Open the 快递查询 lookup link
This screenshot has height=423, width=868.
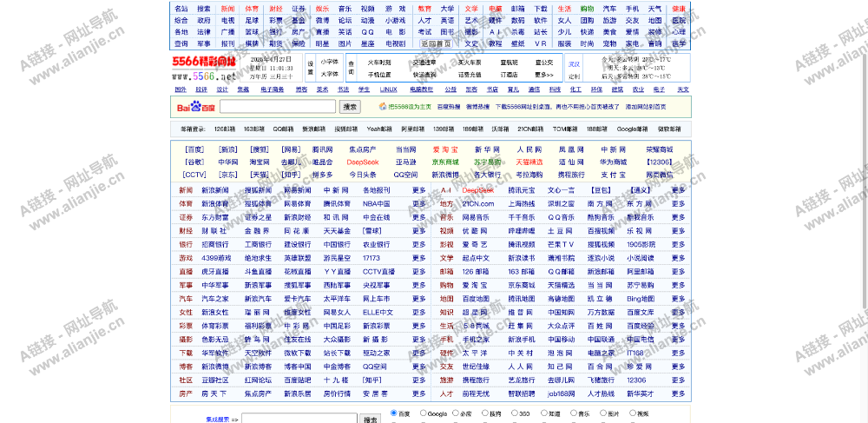point(424,74)
